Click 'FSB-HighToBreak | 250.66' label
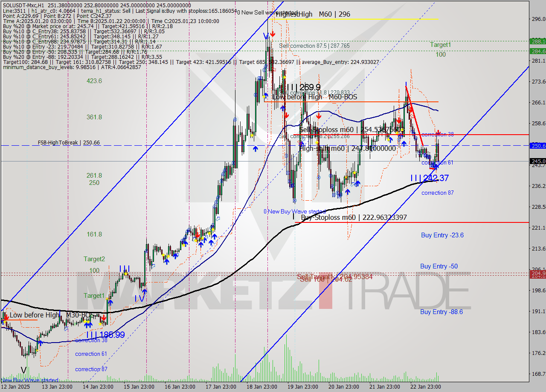 pos(69,143)
